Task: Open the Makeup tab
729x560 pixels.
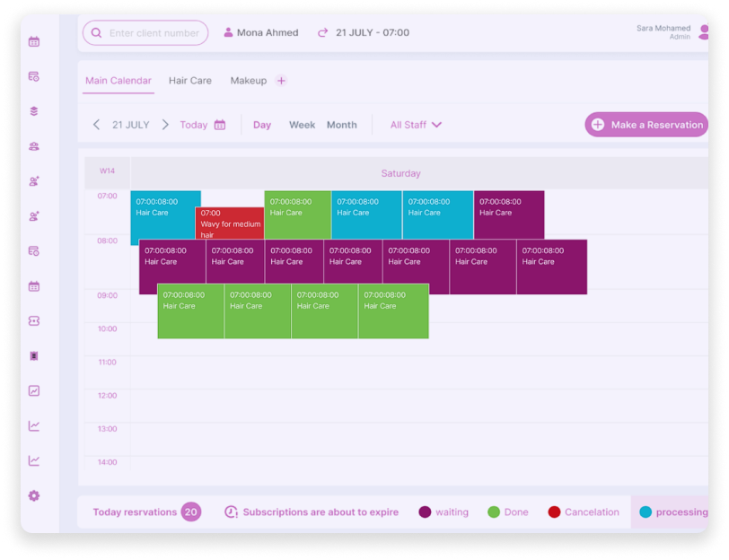Action: pyautogui.click(x=248, y=81)
